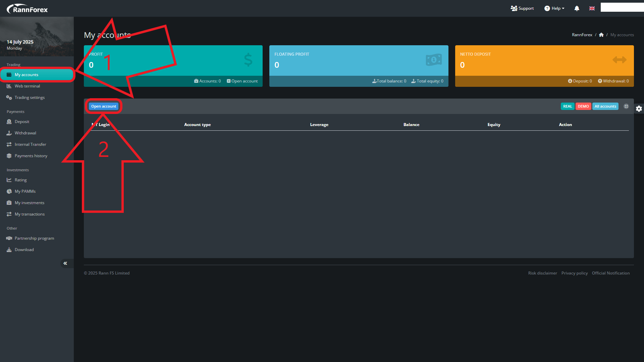This screenshot has width=644, height=362.
Task: Filter accounts by REAL
Action: click(568, 106)
